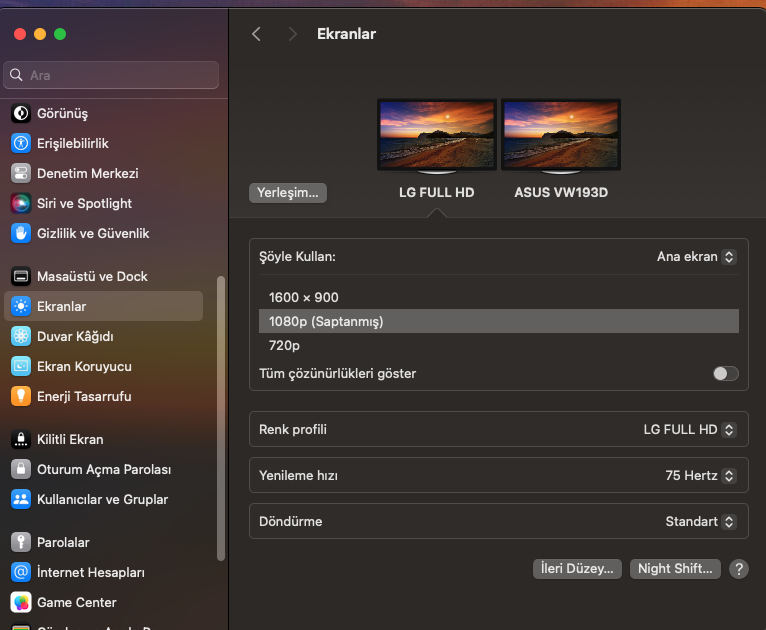Open the Yenileme hızı 75 Hertz dropdown

[700, 476]
